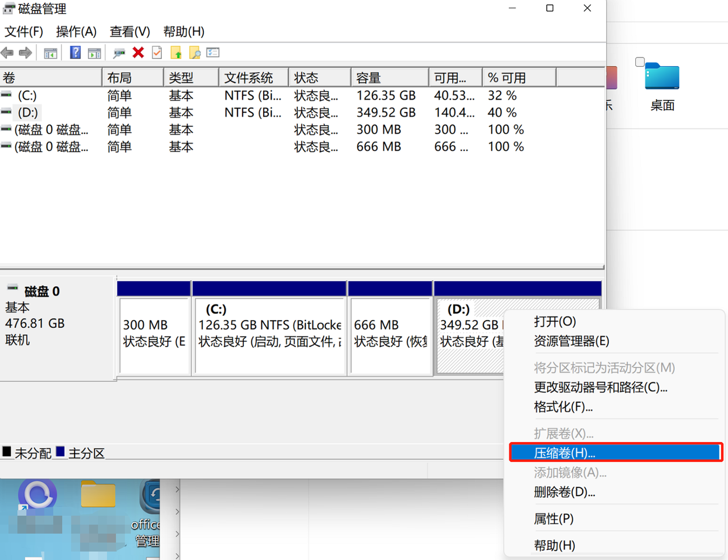Image resolution: width=728 pixels, height=560 pixels.
Task: Sort by the 容量 column header
Action: click(390, 77)
